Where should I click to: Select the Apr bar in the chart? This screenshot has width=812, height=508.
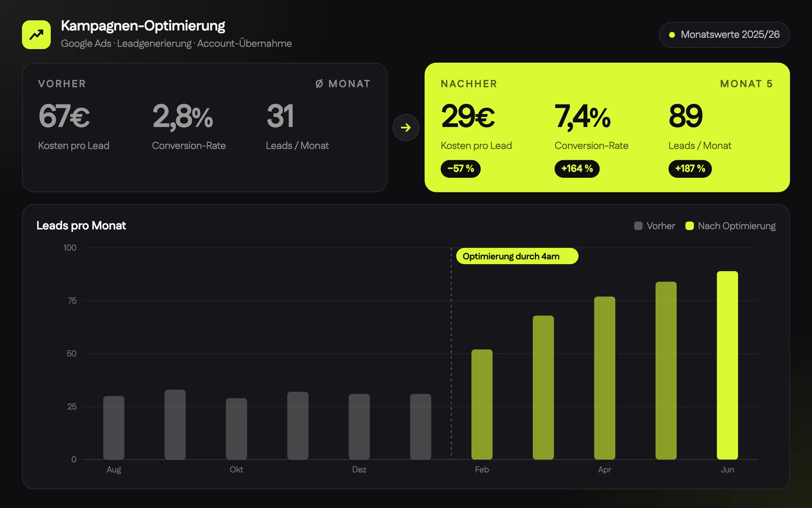point(605,378)
